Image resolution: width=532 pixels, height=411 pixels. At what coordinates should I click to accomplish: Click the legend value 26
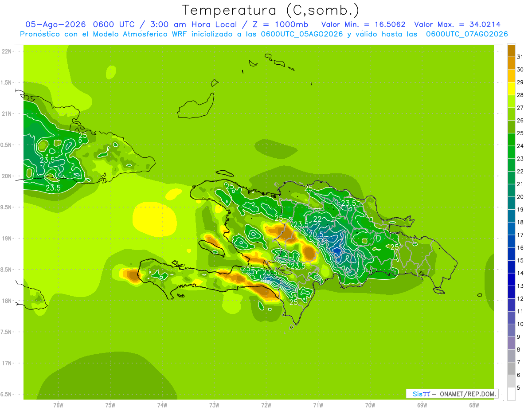520,121
